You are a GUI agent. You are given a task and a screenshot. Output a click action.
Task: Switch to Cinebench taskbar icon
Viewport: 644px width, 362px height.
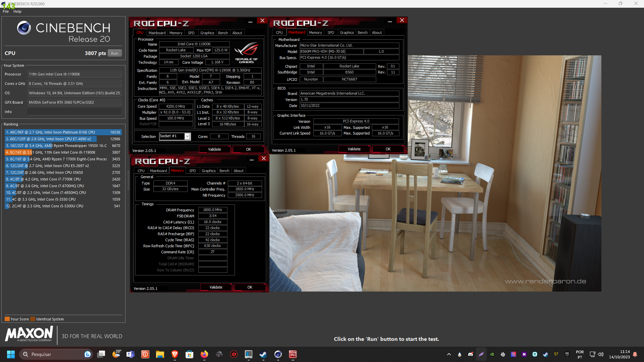[x=278, y=354]
